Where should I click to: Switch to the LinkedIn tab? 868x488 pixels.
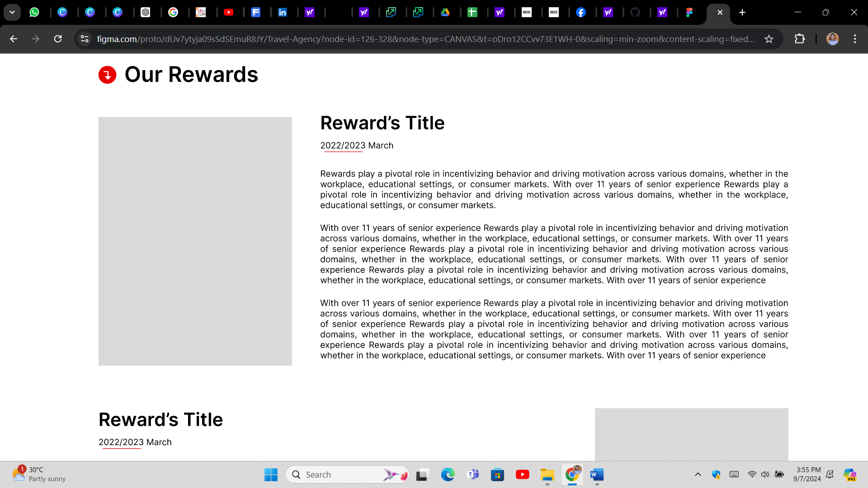[282, 12]
